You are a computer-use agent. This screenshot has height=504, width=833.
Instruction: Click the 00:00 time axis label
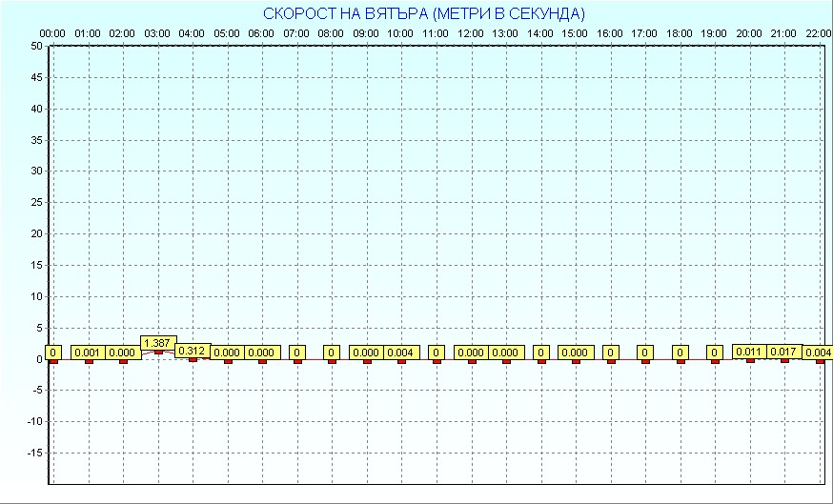pos(52,33)
